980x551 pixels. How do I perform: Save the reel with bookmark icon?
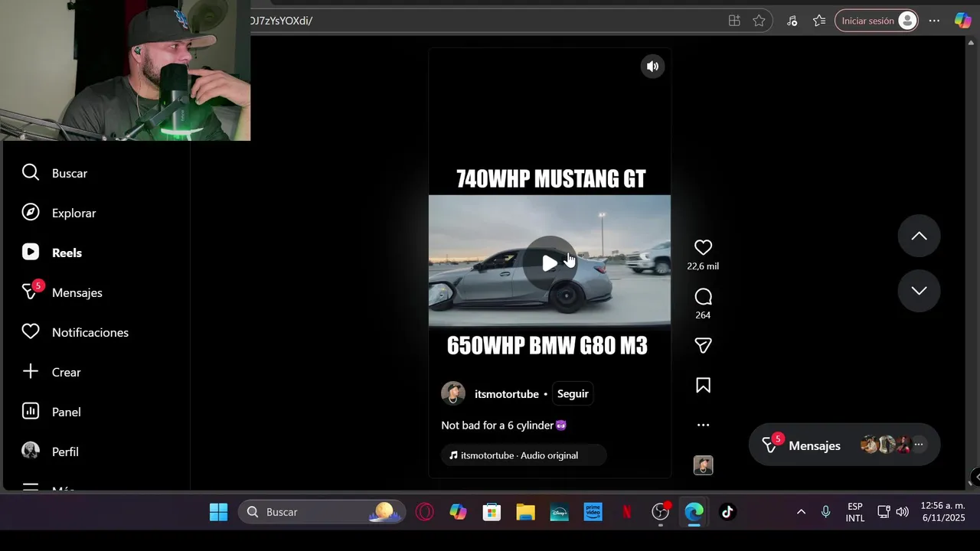click(x=703, y=386)
